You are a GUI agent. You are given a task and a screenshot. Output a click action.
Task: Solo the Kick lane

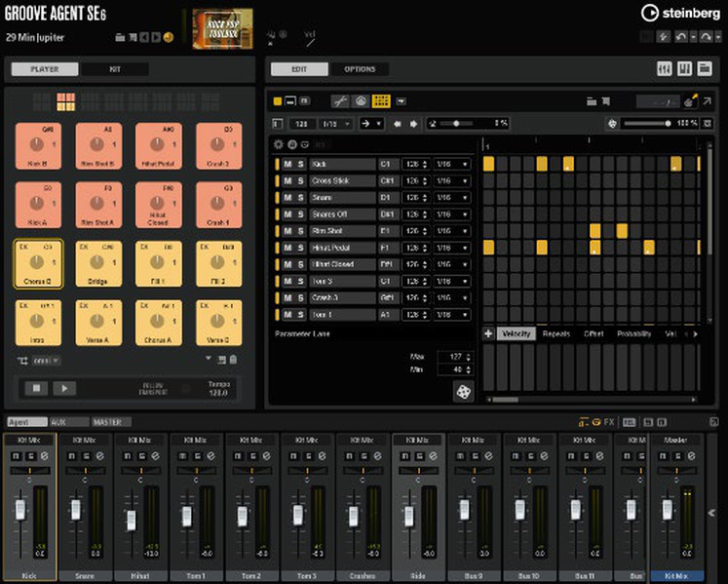pyautogui.click(x=300, y=164)
